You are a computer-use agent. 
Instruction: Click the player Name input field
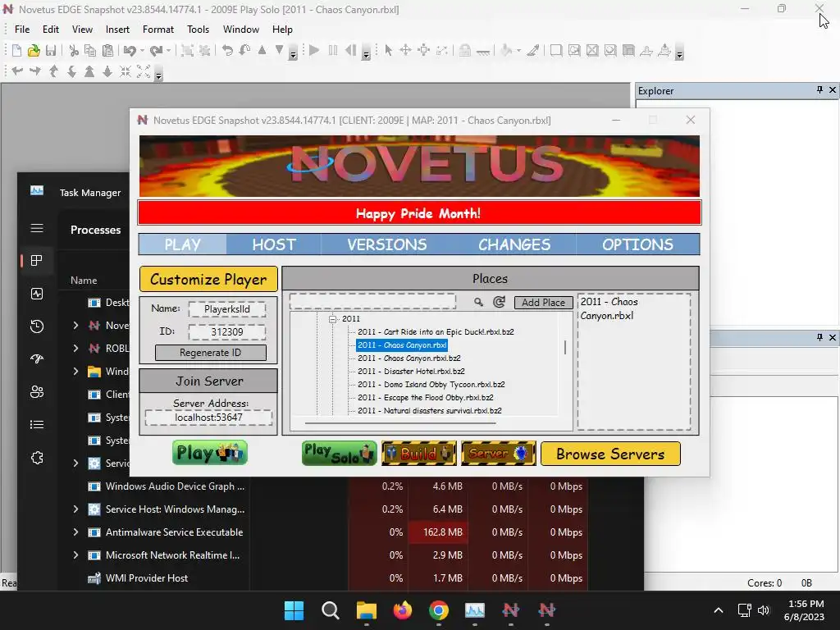pos(227,309)
